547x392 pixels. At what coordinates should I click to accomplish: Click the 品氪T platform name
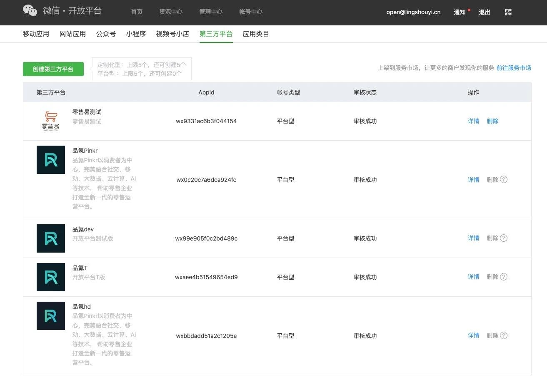pos(80,268)
